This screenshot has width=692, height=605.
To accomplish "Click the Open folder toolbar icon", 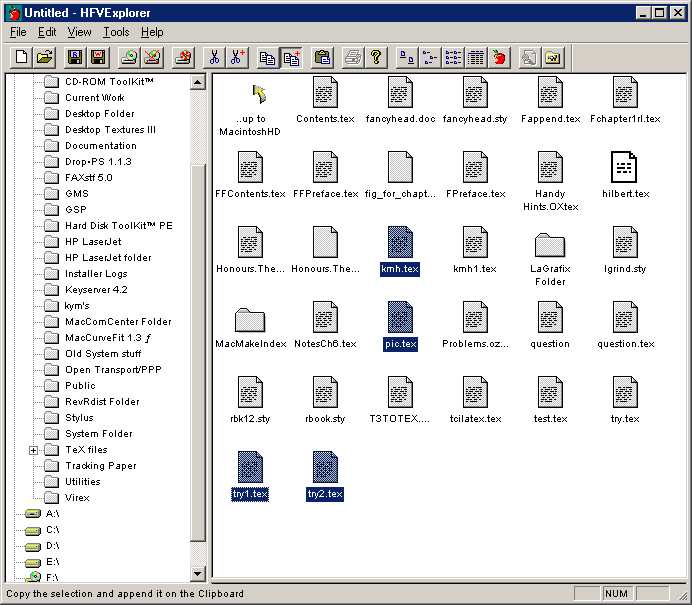I will 44,57.
